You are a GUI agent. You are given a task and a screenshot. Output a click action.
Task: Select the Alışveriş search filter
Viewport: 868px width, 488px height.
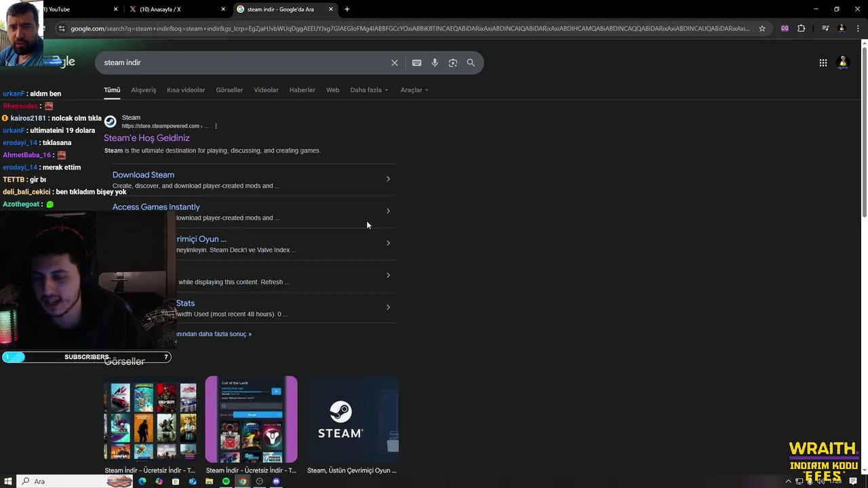coord(144,90)
